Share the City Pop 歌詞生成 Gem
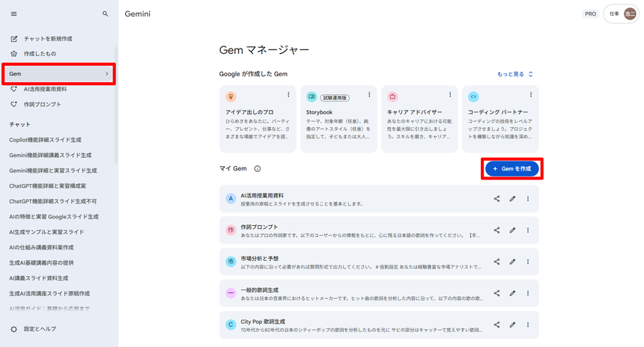The height and width of the screenshot is (347, 644). coord(496,325)
